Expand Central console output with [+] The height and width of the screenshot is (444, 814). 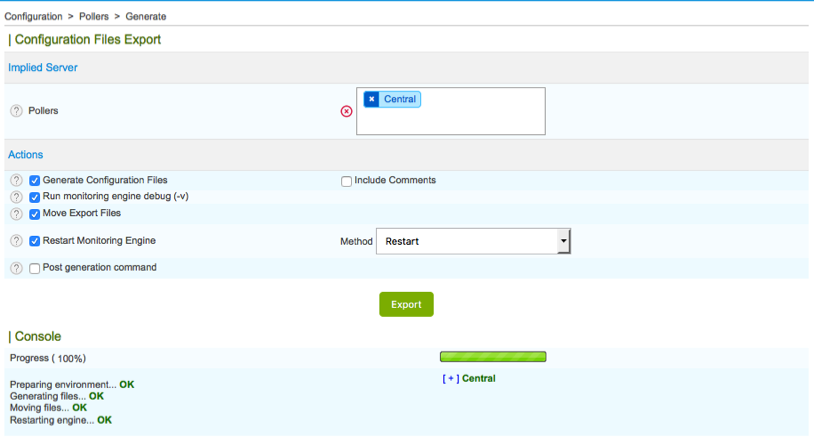[x=450, y=379]
